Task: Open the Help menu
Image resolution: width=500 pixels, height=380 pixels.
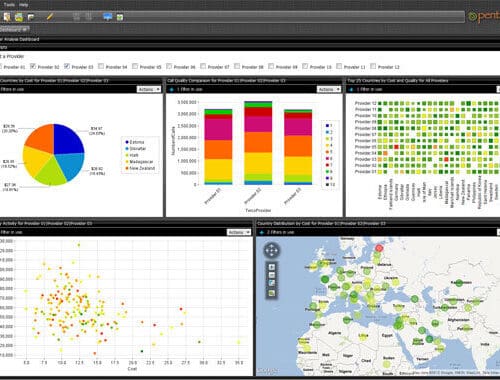Action: [23, 5]
